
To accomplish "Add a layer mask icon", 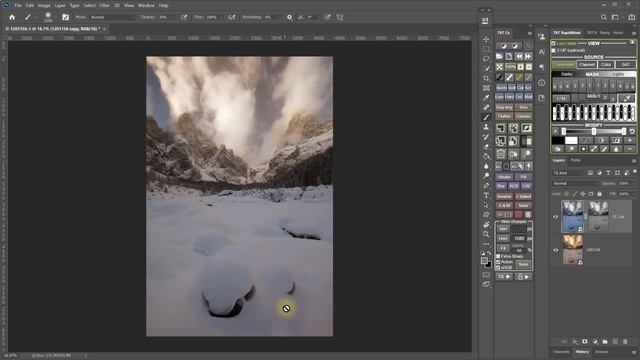I will [x=585, y=342].
